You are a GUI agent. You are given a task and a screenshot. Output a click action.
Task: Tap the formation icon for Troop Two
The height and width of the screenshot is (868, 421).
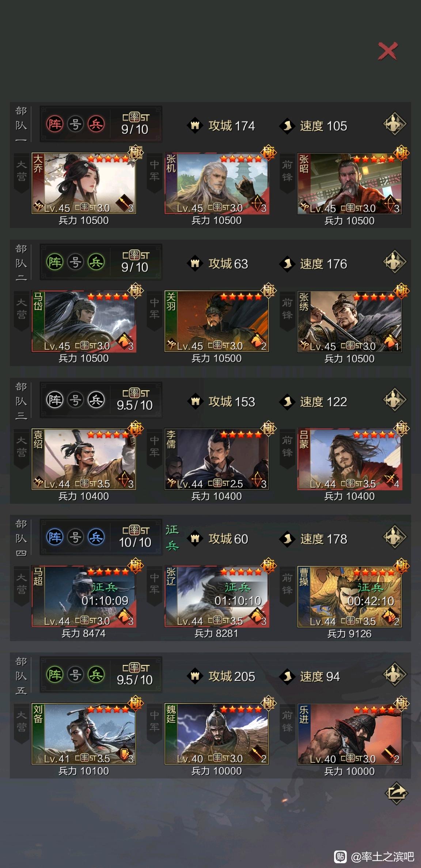click(x=394, y=262)
